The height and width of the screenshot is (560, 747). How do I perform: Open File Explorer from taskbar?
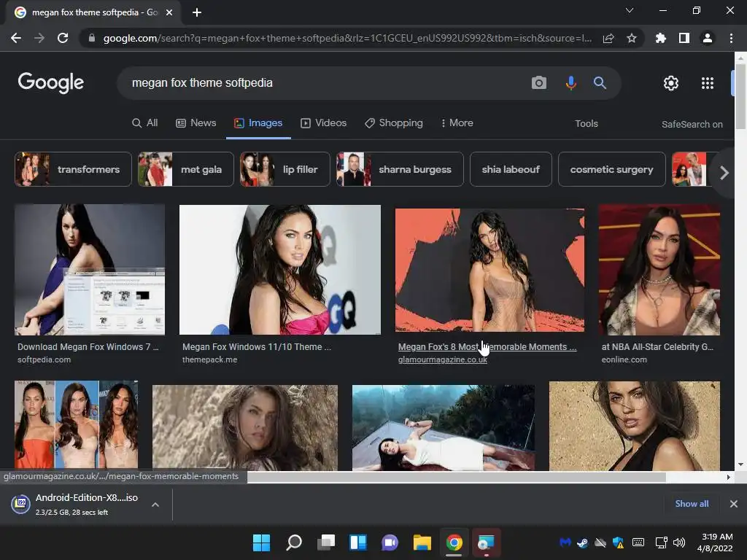pos(422,542)
